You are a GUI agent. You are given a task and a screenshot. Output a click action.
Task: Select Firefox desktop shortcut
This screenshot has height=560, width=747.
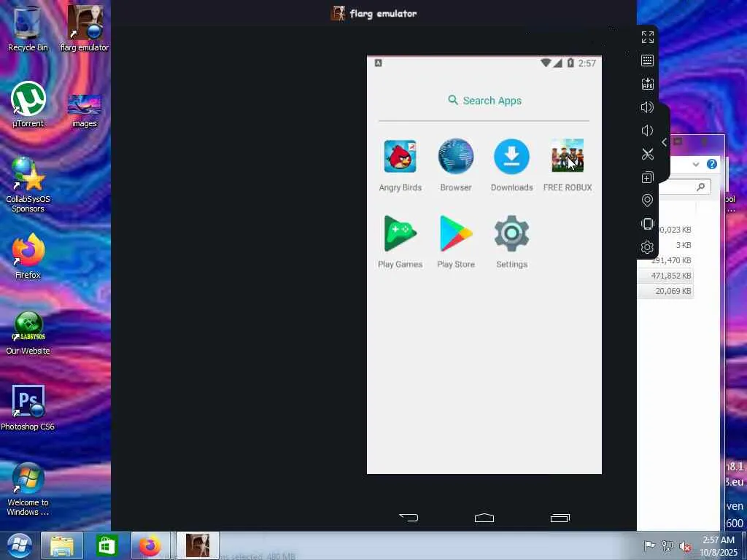pyautogui.click(x=28, y=256)
